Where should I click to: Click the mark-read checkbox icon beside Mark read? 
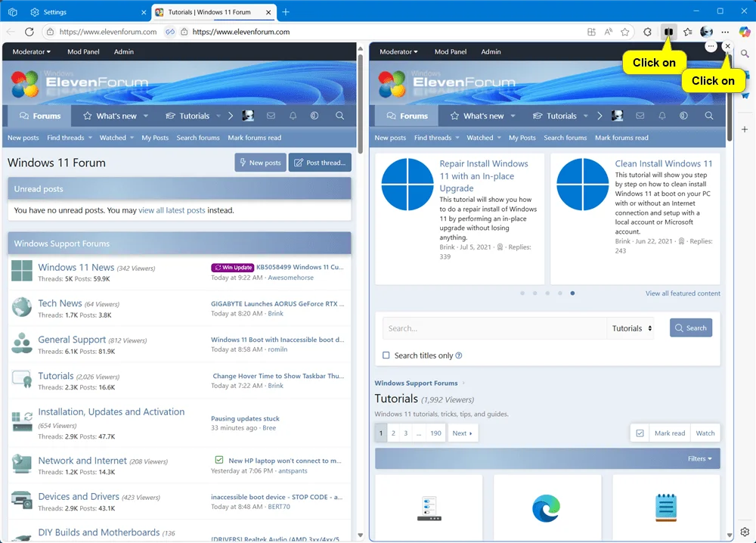pos(640,433)
